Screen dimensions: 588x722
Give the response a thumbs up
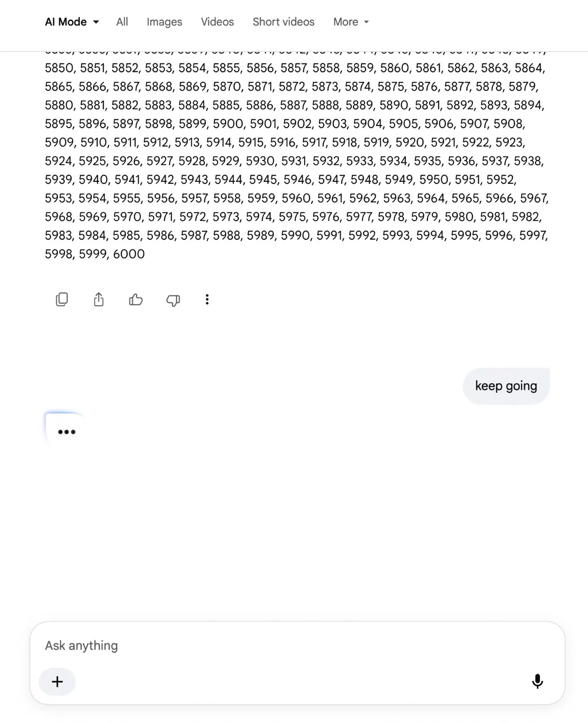pos(136,300)
